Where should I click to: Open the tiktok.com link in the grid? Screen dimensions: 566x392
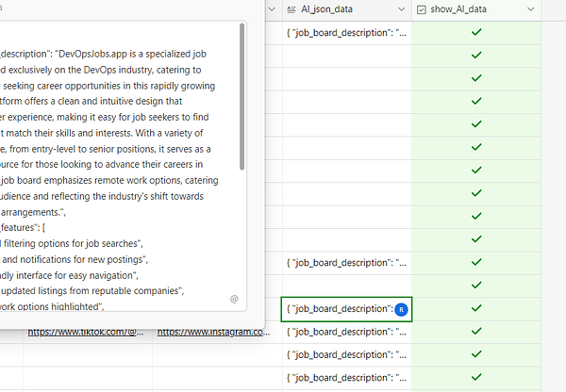86,332
